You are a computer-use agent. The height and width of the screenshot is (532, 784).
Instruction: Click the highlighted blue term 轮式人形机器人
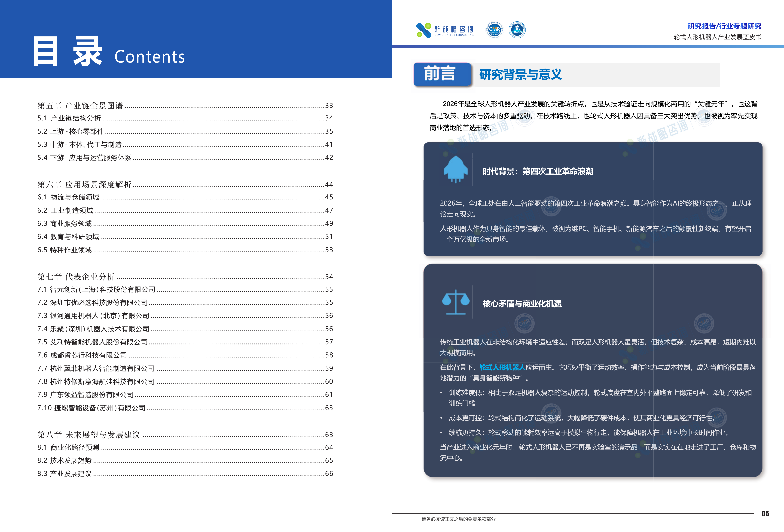502,367
